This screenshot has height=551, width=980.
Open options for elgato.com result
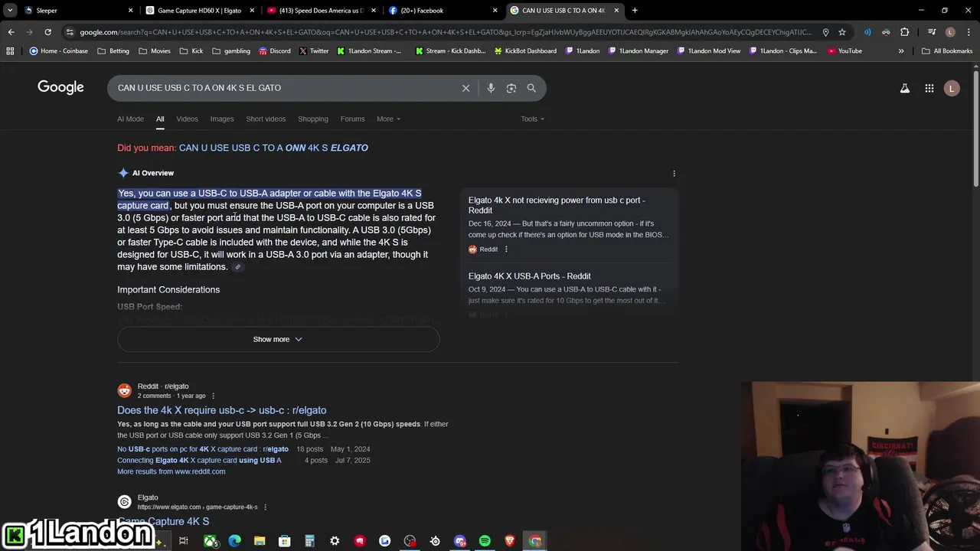point(266,507)
